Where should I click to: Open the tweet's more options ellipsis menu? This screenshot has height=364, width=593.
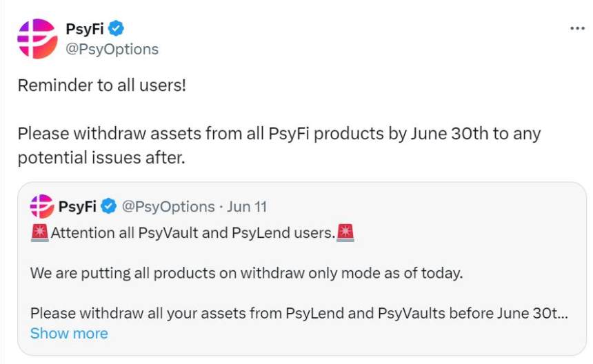pyautogui.click(x=576, y=28)
